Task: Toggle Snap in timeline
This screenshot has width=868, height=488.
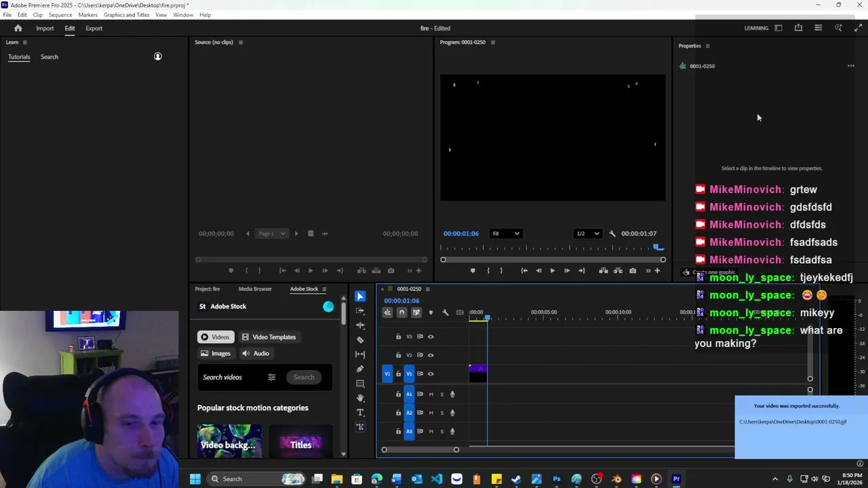Action: (x=401, y=312)
